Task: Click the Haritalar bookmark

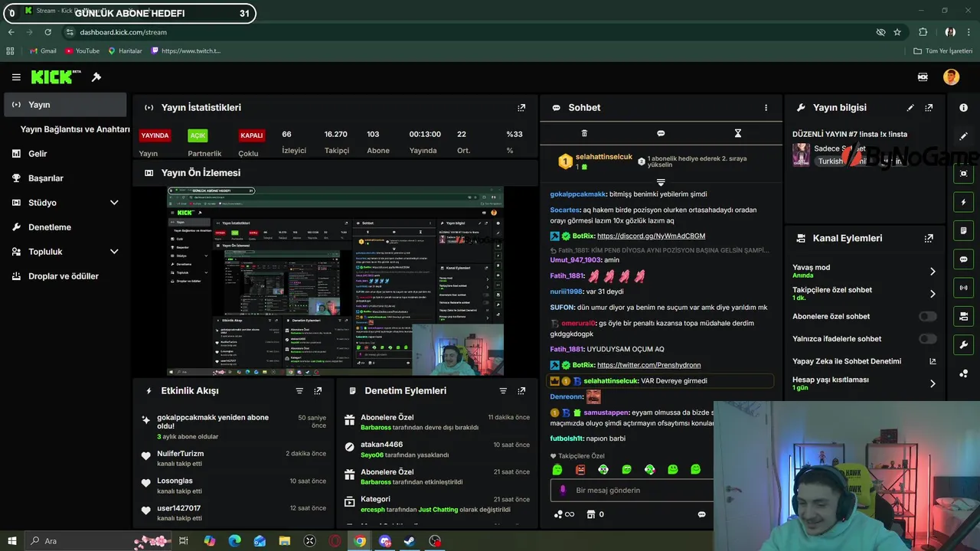Action: [x=125, y=51]
